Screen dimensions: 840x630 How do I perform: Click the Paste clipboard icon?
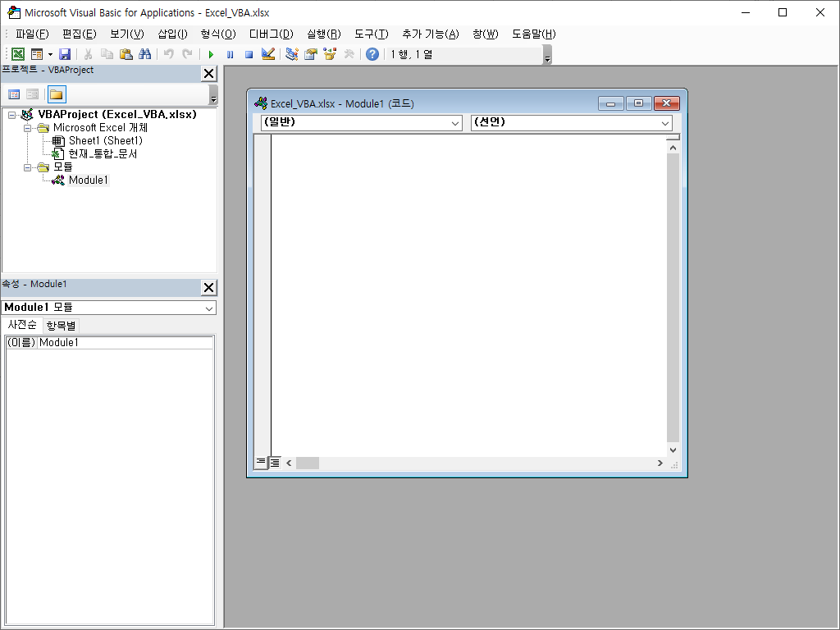126,54
